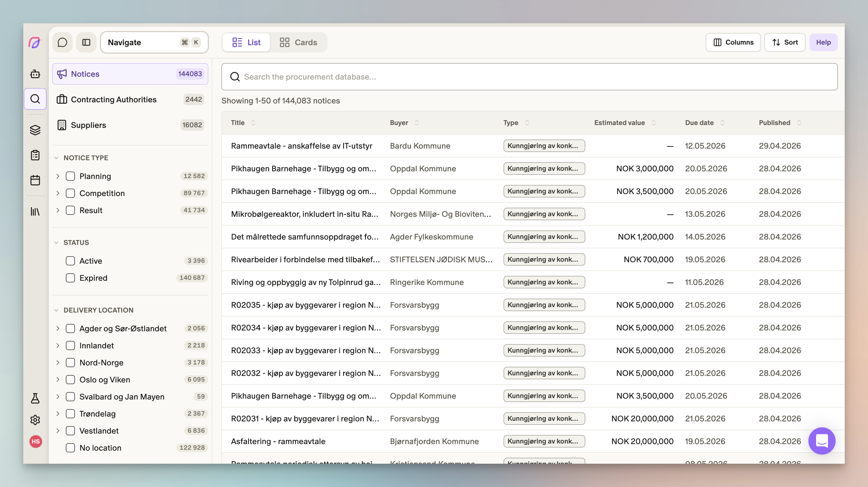This screenshot has width=868, height=487.
Task: Collapse the STATUS section
Action: coord(56,242)
